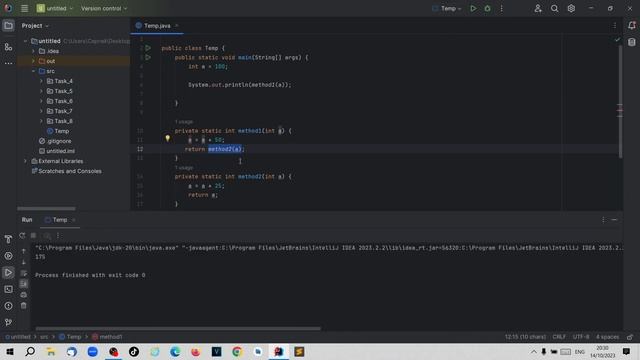This screenshot has width=640, height=360.
Task: Debug the Temp configuration
Action: (x=487, y=8)
